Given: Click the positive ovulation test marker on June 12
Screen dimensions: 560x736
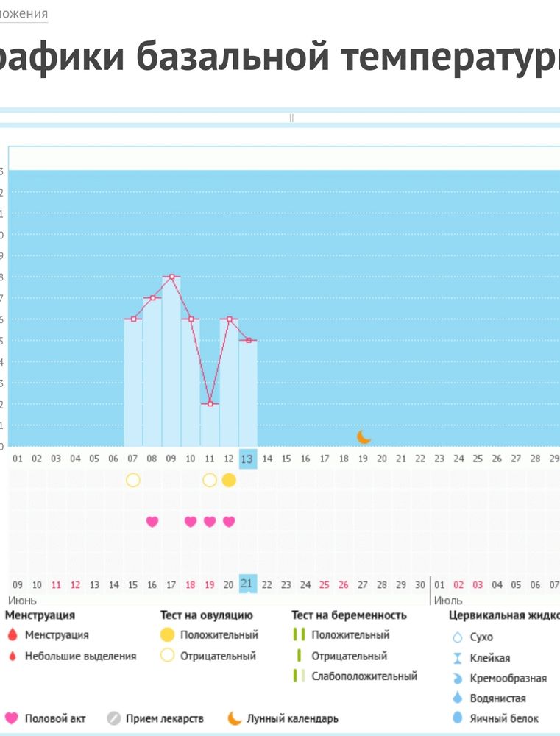Looking at the screenshot, I should 229,481.
